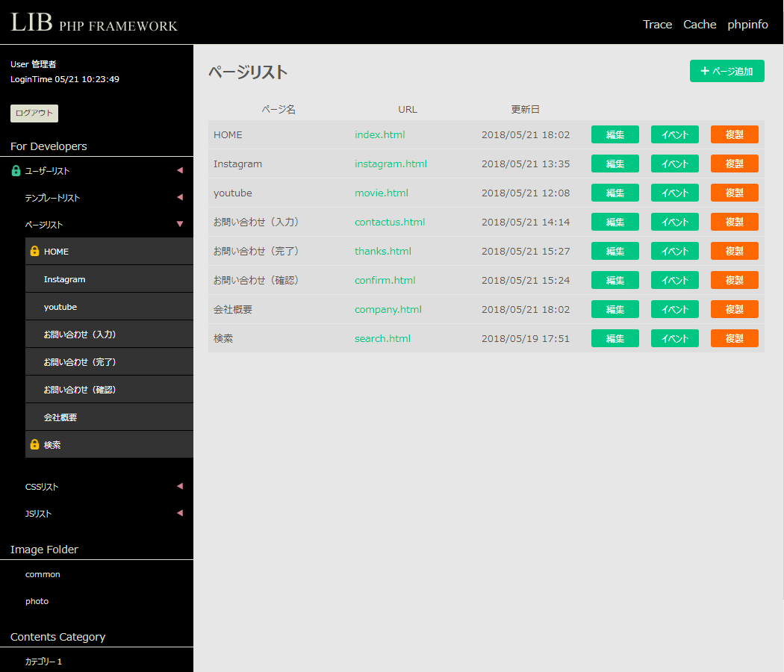The height and width of the screenshot is (672, 784).
Task: Click 編集 for the youtube row
Action: tap(615, 193)
